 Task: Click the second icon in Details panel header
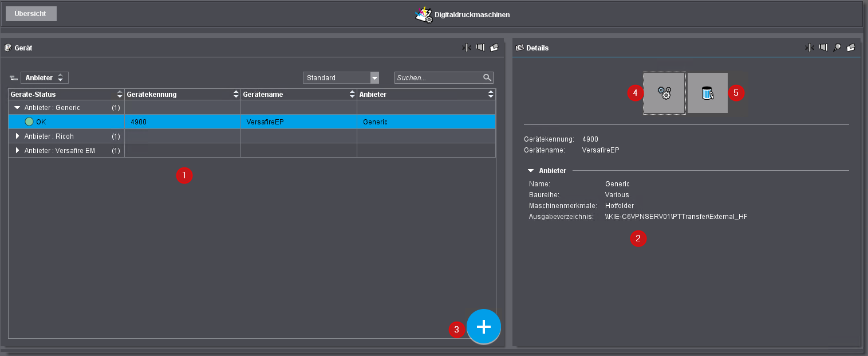coord(823,48)
